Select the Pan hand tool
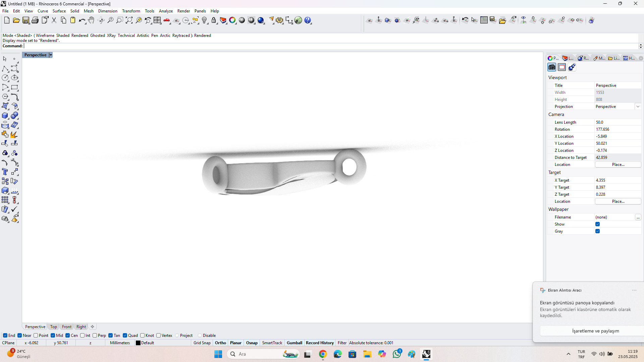Image resolution: width=644 pixels, height=362 pixels. pyautogui.click(x=91, y=20)
